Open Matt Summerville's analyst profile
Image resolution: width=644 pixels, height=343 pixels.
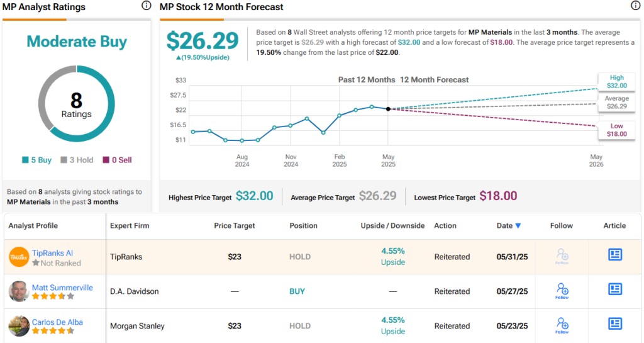point(62,287)
